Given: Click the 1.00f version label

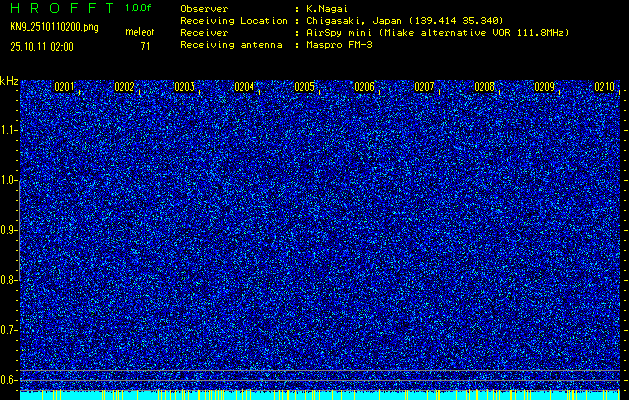Looking at the screenshot, I should [139, 8].
